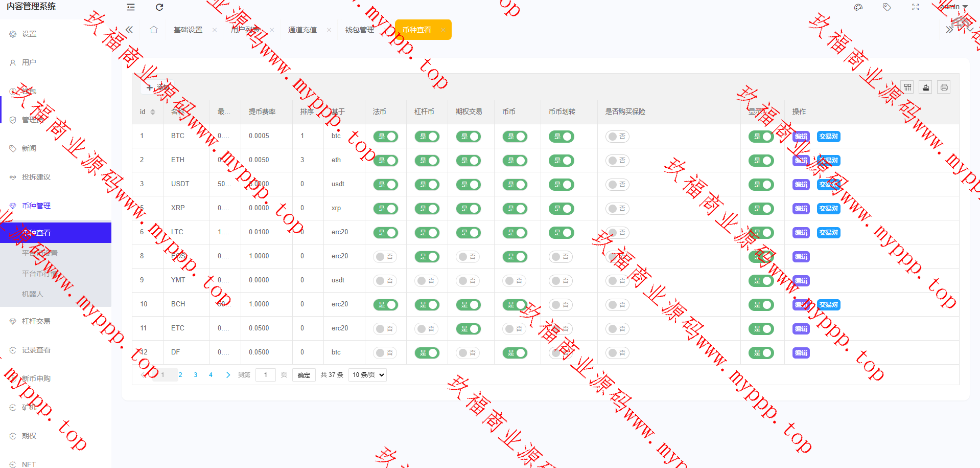Click the theme palette icon

[x=858, y=7]
